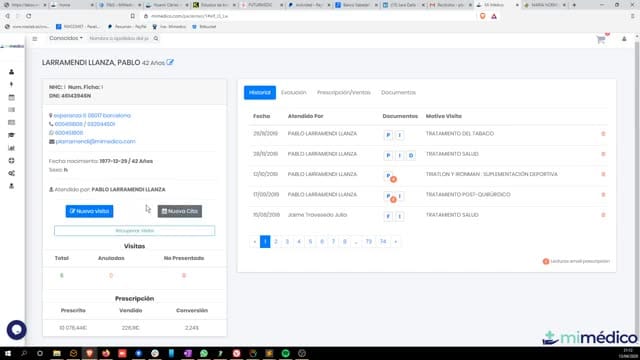Click the patient email address link
This screenshot has height=360, width=640.
(x=96, y=141)
